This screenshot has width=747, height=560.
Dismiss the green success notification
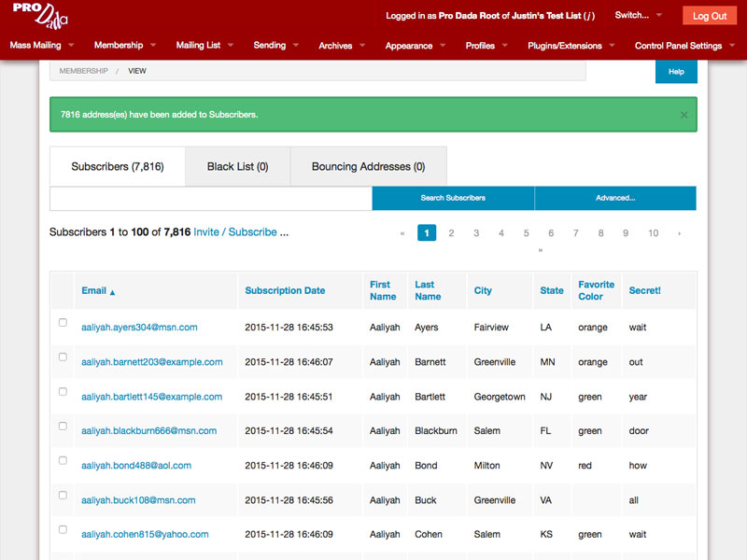coord(683,113)
